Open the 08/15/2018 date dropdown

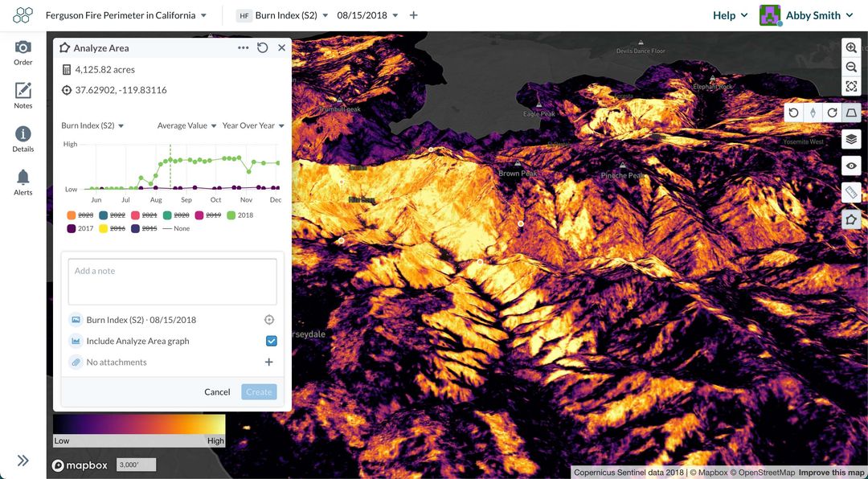click(364, 14)
